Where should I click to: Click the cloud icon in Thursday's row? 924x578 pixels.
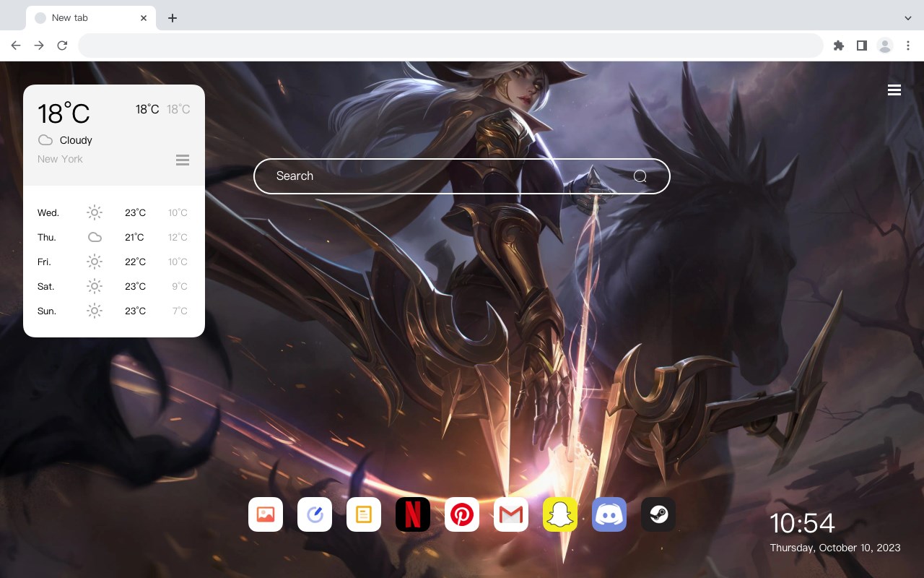(x=95, y=237)
